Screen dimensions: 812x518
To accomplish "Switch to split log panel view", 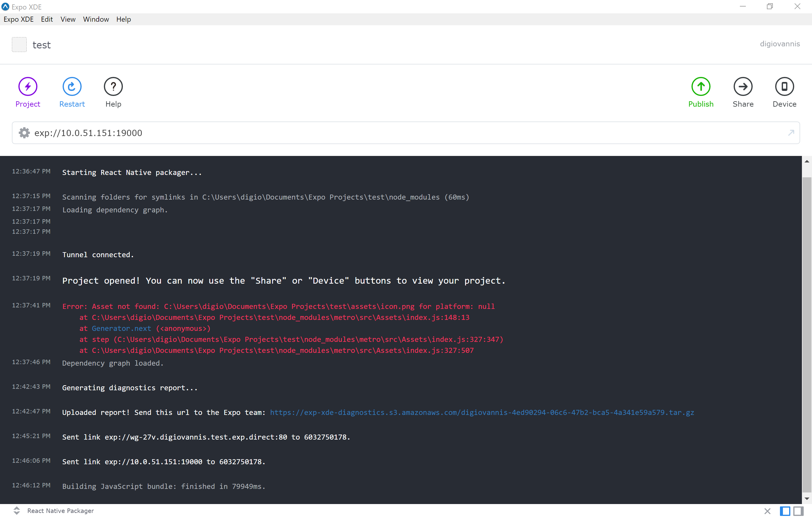I will pyautogui.click(x=798, y=511).
